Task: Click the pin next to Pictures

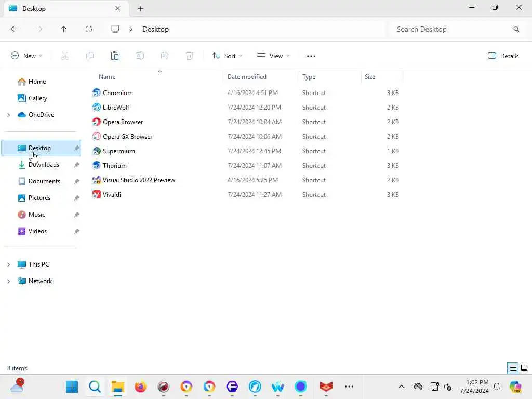Action: (x=77, y=198)
